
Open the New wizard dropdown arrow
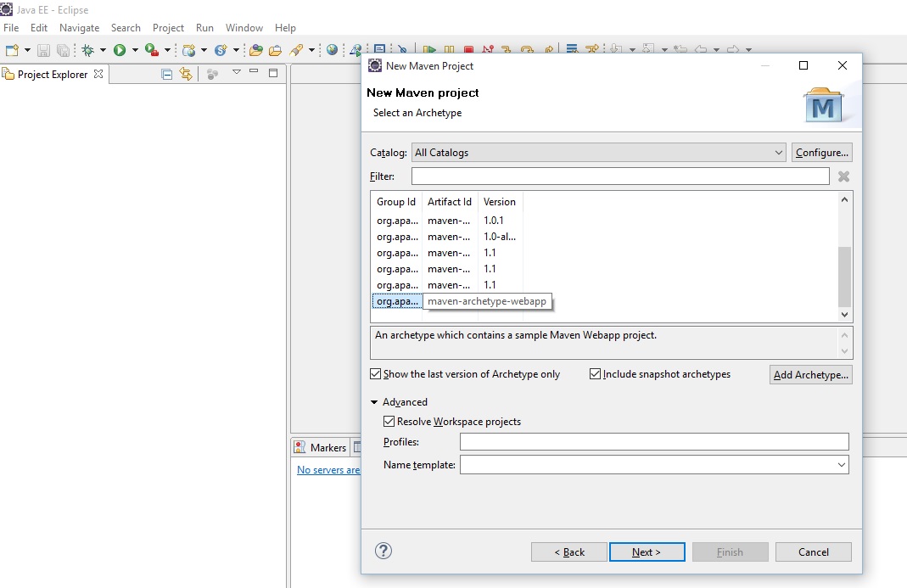[27, 50]
